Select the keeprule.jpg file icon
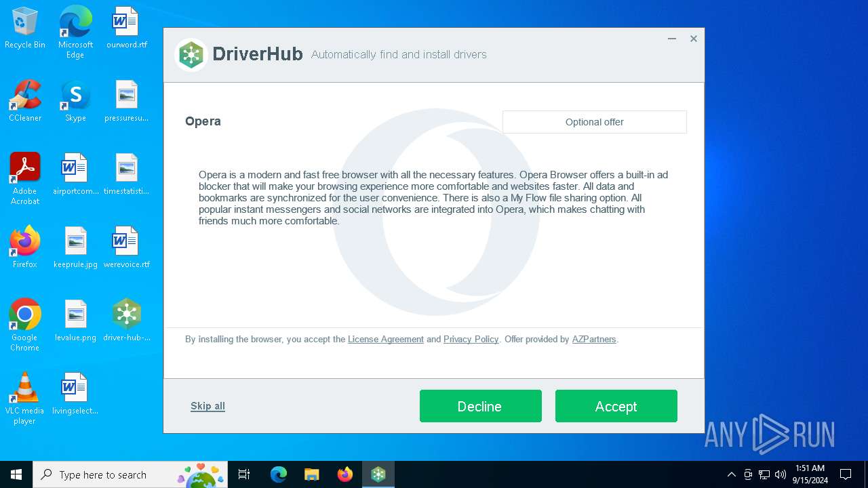 [x=75, y=248]
